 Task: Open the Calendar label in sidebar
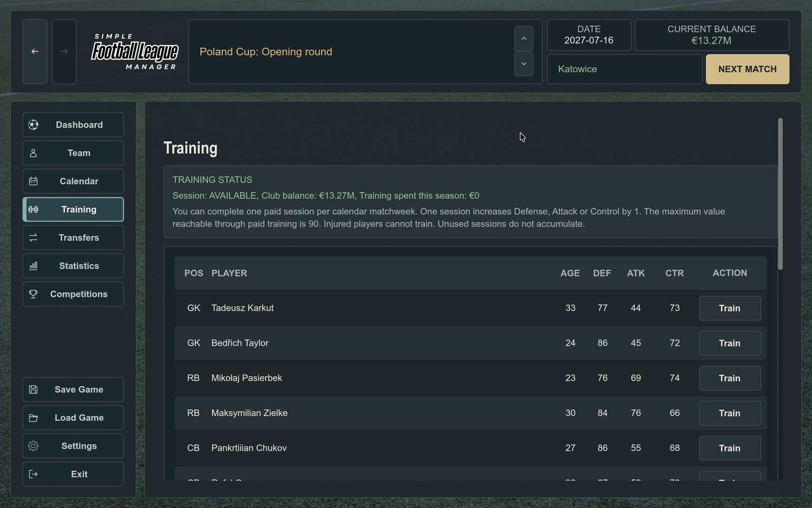pos(79,181)
